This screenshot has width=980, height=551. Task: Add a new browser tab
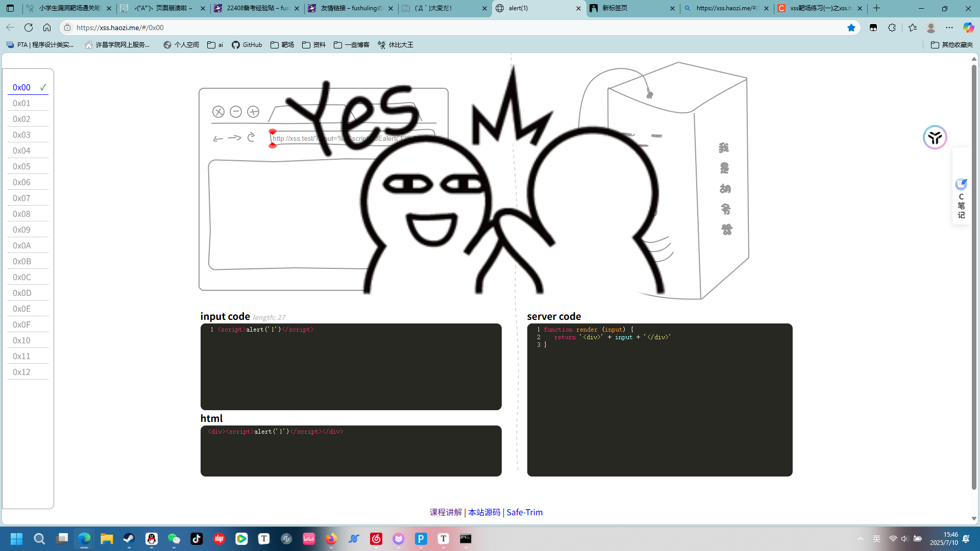point(877,8)
